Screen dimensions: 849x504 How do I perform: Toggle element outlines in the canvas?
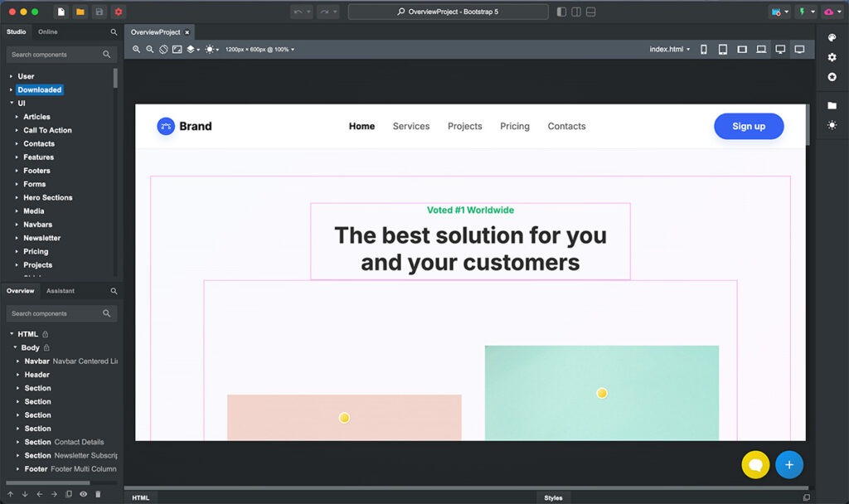tap(163, 49)
